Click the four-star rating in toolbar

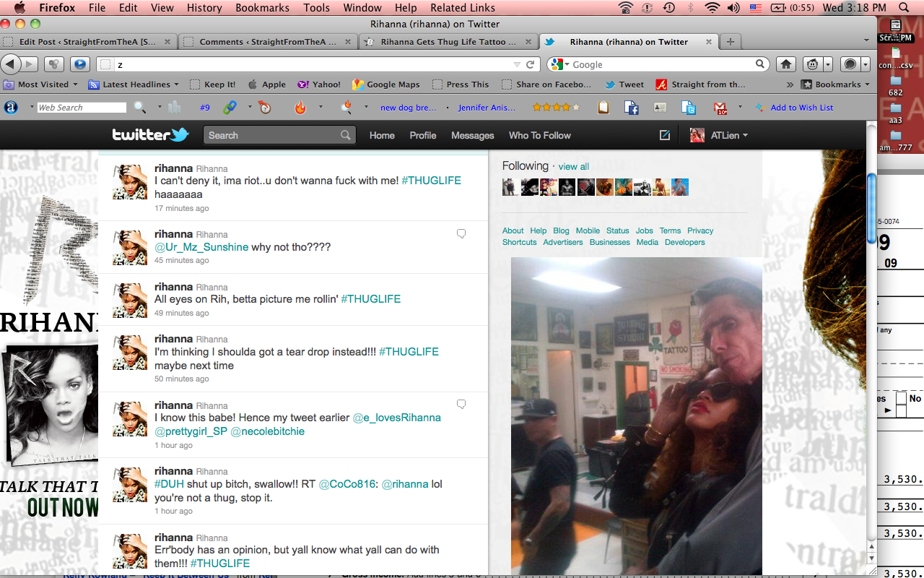pyautogui.click(x=555, y=108)
